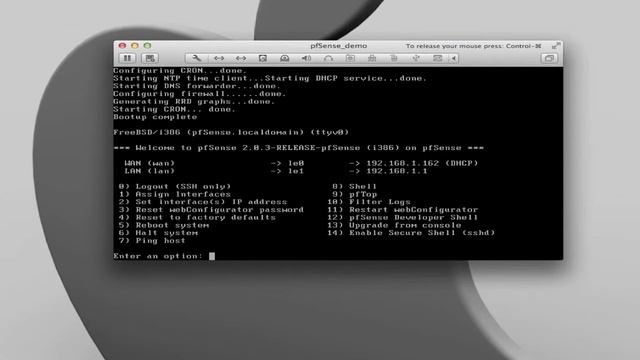This screenshot has width=640, height=360.
Task: Click '4) Reset to factory defaults' line
Action: (x=197, y=218)
